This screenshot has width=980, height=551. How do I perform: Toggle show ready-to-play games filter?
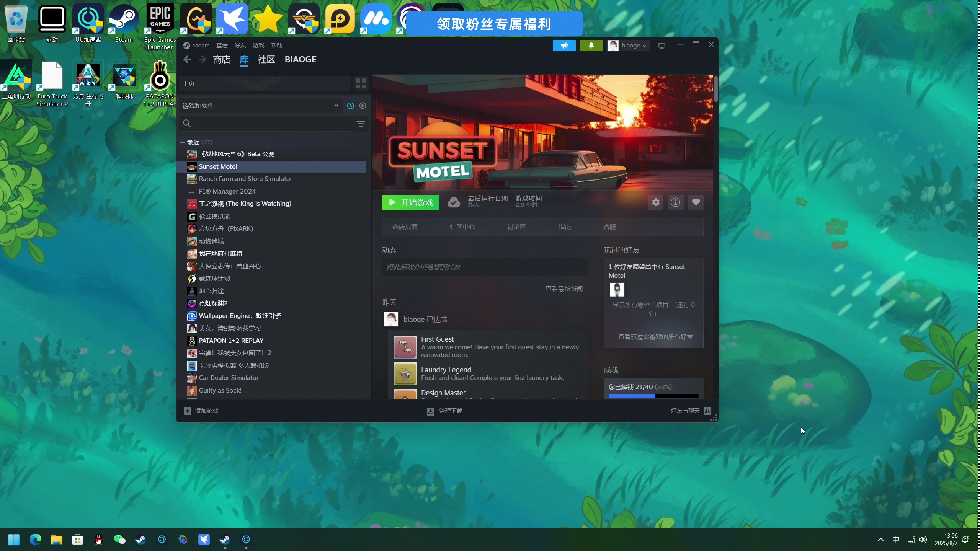pyautogui.click(x=363, y=106)
